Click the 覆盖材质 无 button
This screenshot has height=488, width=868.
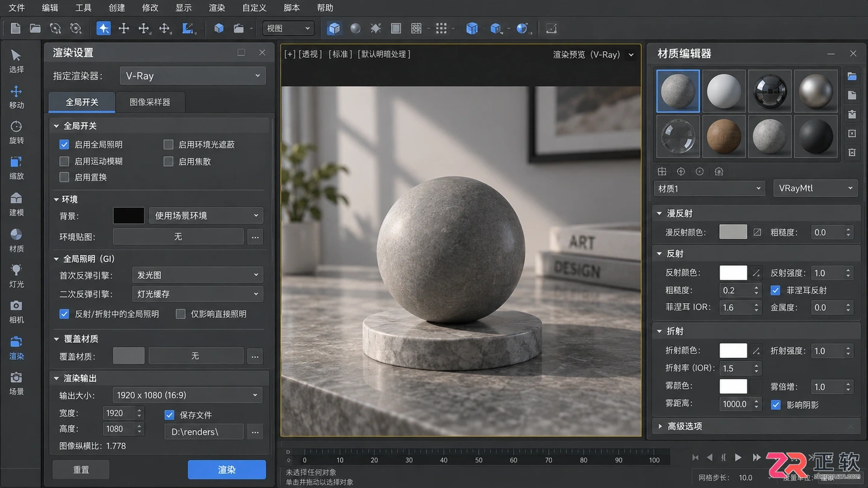click(195, 356)
